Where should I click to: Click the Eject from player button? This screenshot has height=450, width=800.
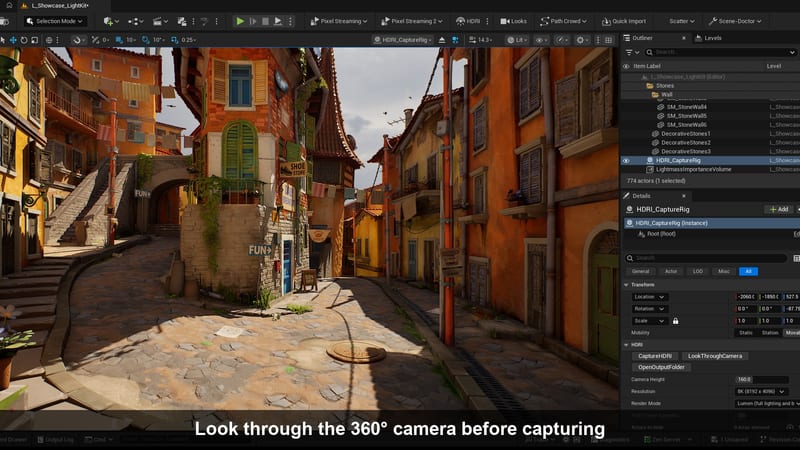click(x=278, y=21)
